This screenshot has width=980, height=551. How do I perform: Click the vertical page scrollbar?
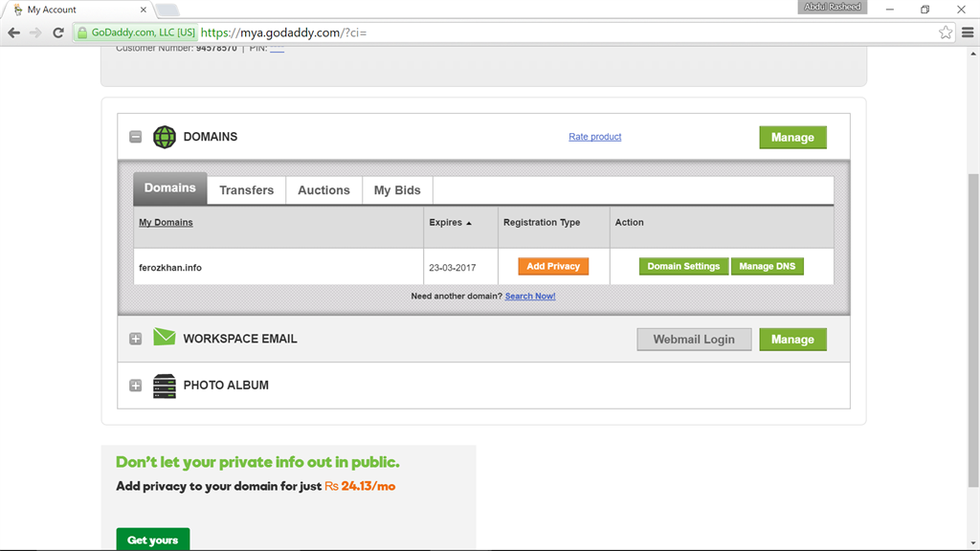(x=973, y=330)
